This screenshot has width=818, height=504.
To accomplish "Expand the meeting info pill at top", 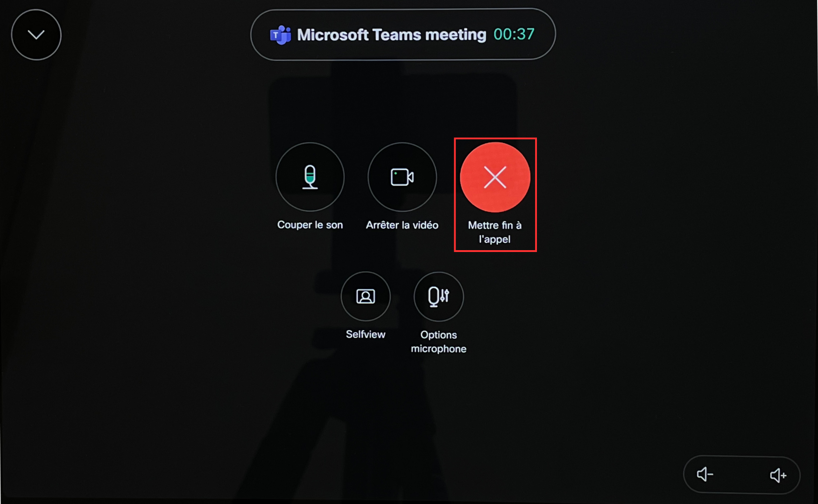I will pyautogui.click(x=403, y=35).
